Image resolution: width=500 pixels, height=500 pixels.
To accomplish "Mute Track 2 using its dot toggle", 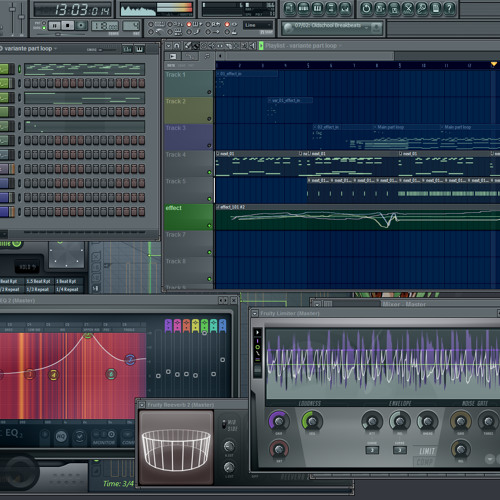I will click(209, 119).
